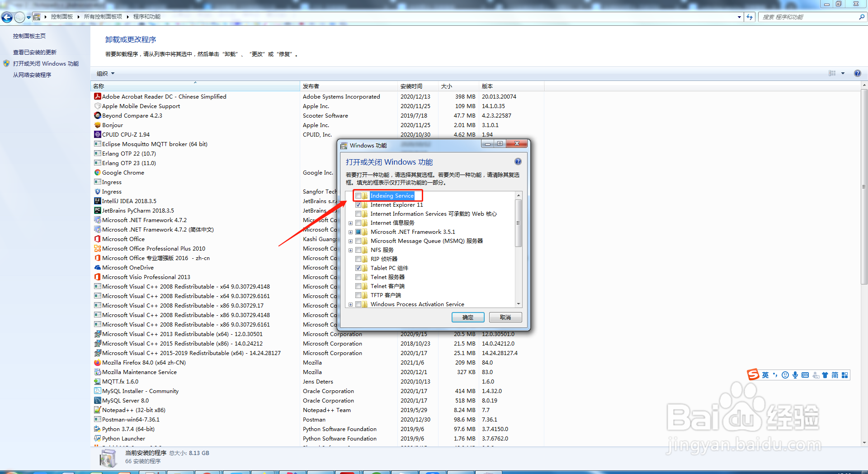Open the 查看已安装的更新 link

35,52
